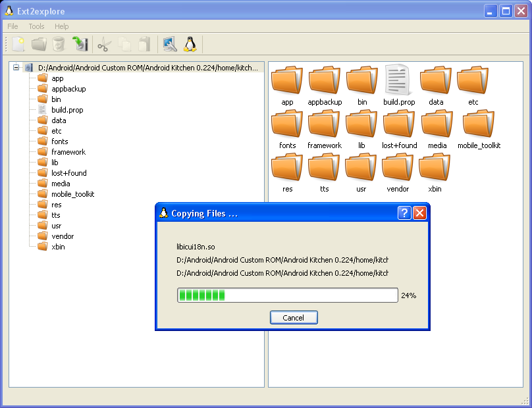Click the scissors cut icon
Image resolution: width=532 pixels, height=408 pixels.
[104, 45]
